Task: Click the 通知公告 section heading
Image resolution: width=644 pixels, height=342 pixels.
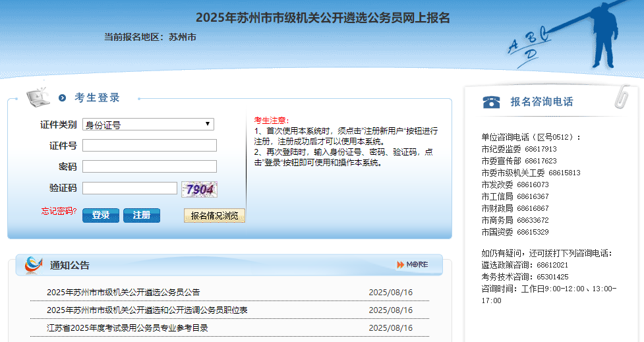Action: [x=70, y=266]
